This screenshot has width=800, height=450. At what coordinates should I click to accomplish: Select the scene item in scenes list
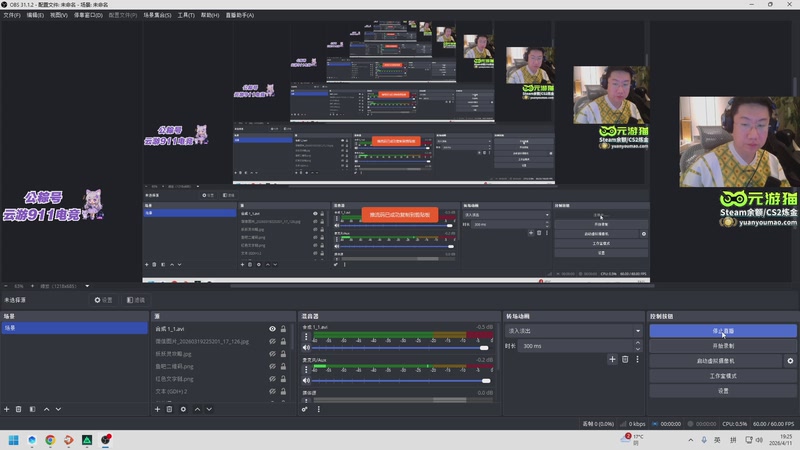click(74, 328)
